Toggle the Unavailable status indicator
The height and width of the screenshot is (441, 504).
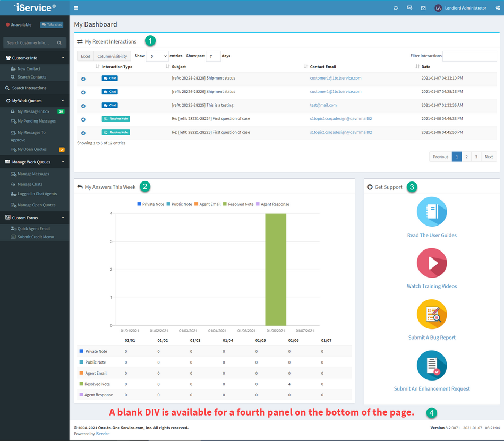(19, 25)
